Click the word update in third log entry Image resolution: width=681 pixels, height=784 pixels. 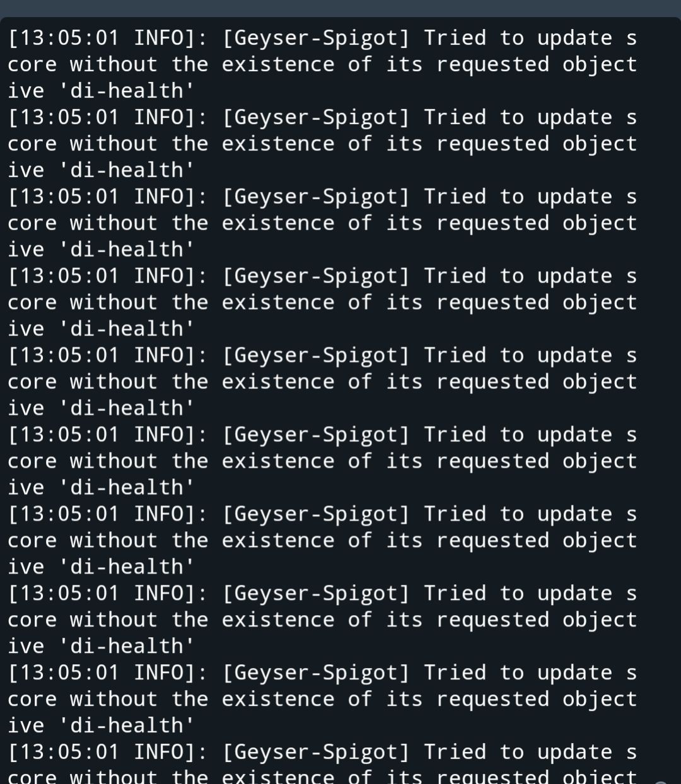click(574, 197)
